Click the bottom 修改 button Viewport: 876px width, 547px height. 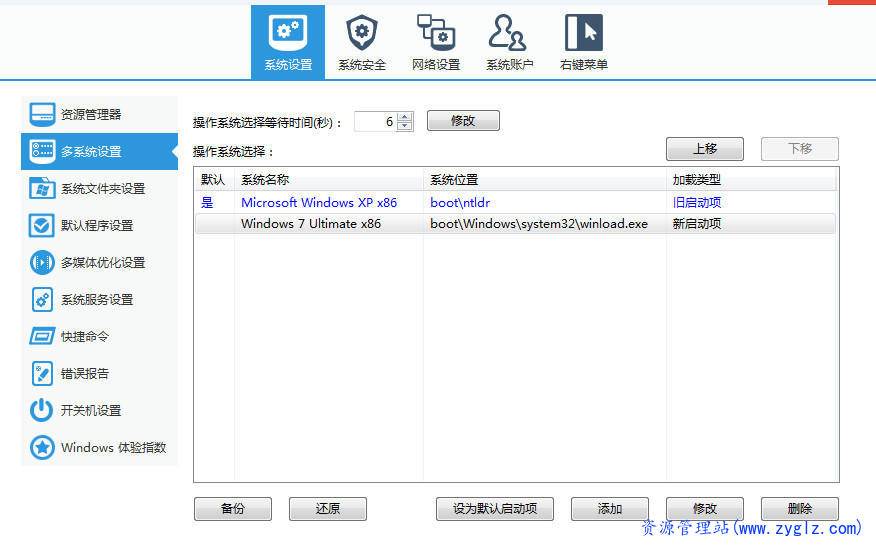point(704,509)
